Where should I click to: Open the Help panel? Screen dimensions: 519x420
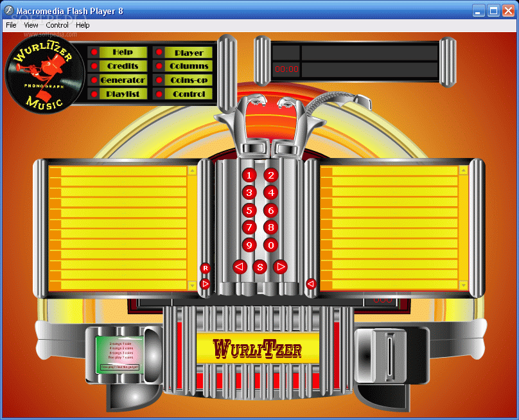[123, 52]
